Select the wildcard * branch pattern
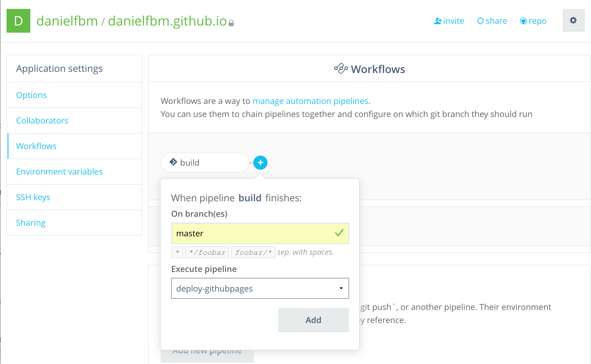The image size is (591, 364). [x=177, y=252]
